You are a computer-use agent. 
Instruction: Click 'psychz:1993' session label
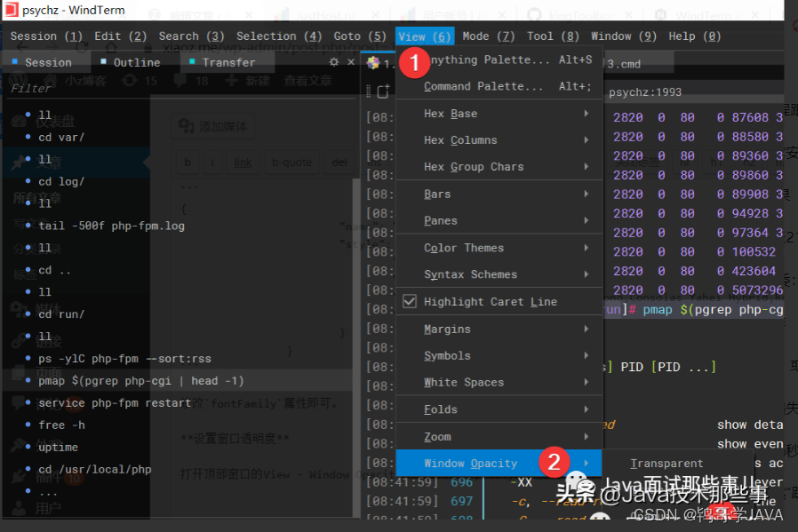click(x=645, y=92)
